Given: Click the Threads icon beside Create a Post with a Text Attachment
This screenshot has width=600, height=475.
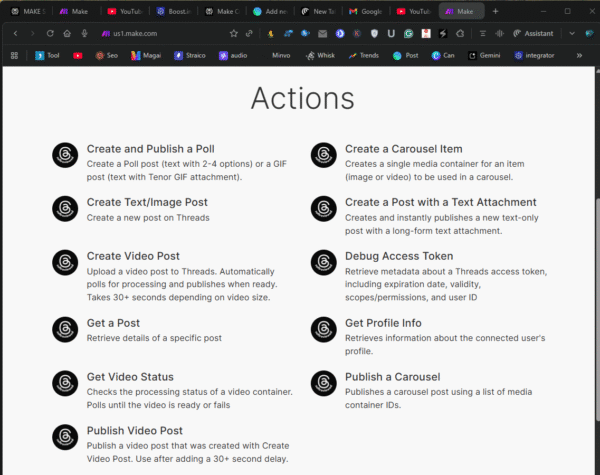Looking at the screenshot, I should (x=324, y=209).
